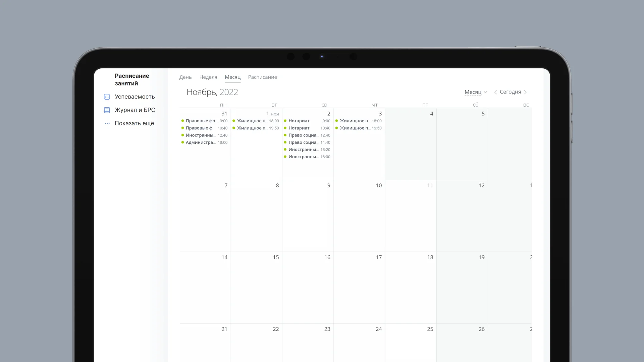Click dropdown arrow next to Месяц
This screenshot has width=644, height=362.
(485, 92)
